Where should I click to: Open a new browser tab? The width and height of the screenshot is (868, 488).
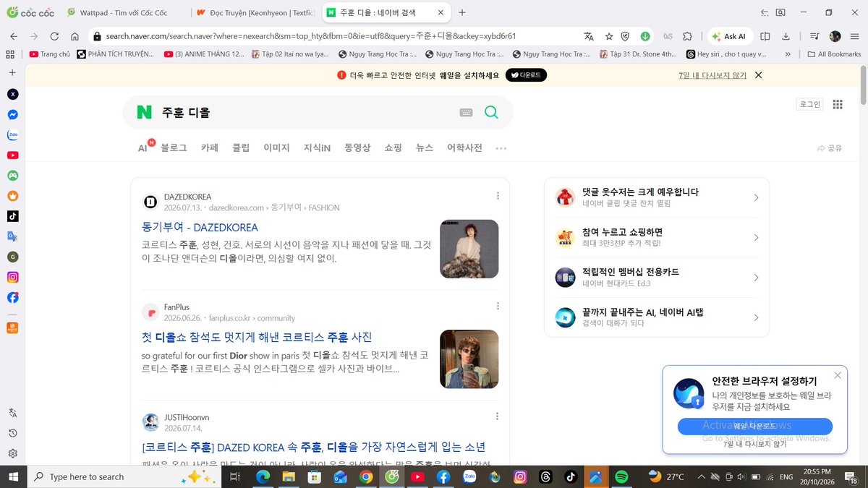[462, 12]
